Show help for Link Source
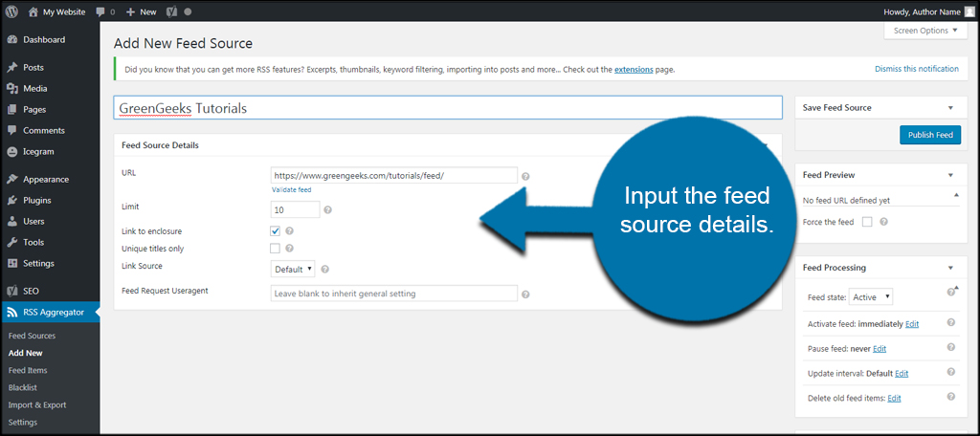The image size is (980, 436). pos(325,270)
